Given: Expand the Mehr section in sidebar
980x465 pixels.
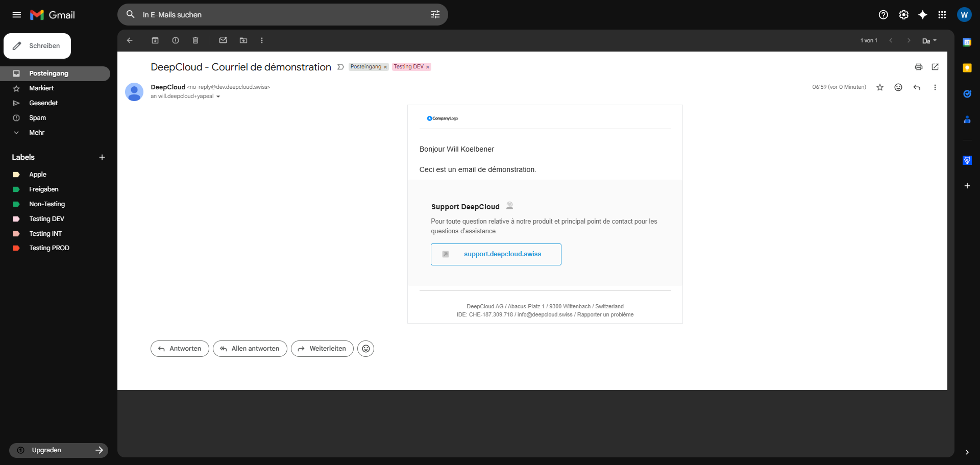Looking at the screenshot, I should 37,133.
